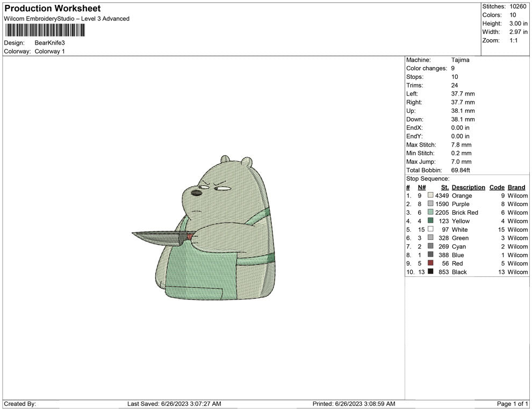
Task: Click the design name BearKnife3
Action: pyautogui.click(x=49, y=43)
